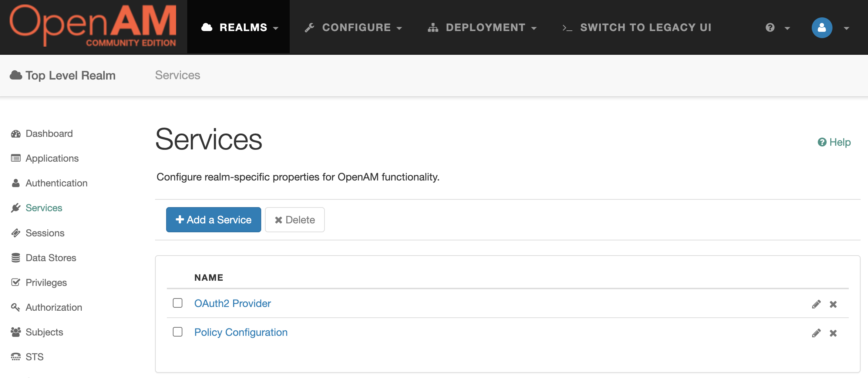Open the Policy Configuration service link
The image size is (868, 378).
click(x=241, y=332)
